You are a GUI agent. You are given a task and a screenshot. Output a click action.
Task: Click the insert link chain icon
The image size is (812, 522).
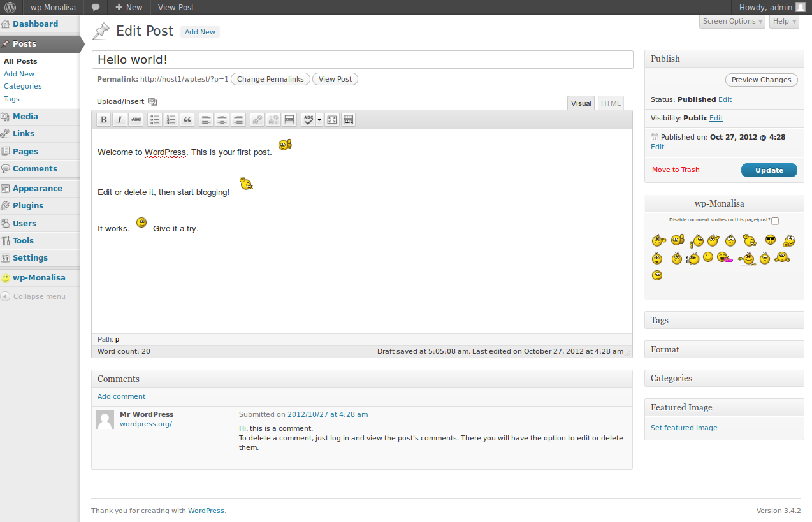tap(257, 120)
